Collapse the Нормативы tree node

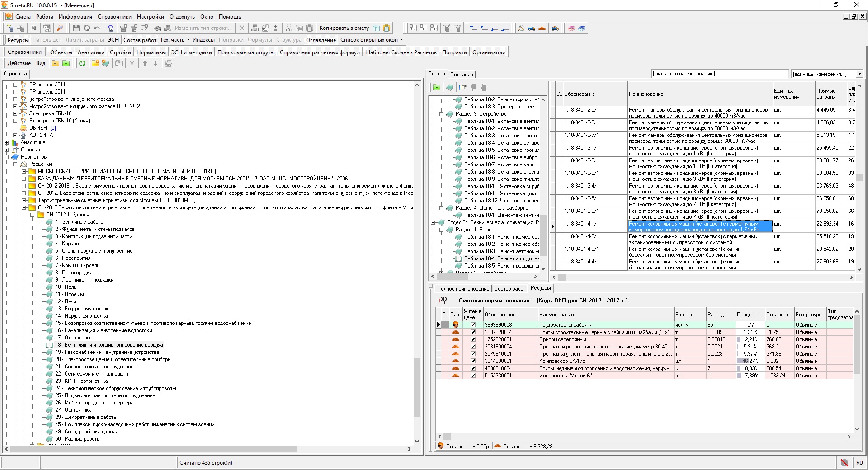[x=7, y=157]
